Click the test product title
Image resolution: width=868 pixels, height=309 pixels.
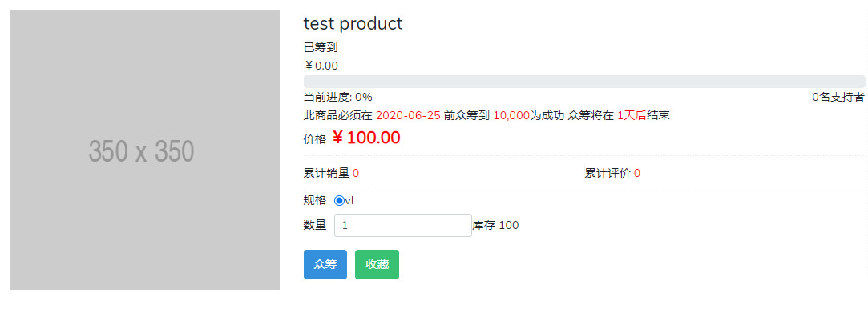tap(353, 24)
